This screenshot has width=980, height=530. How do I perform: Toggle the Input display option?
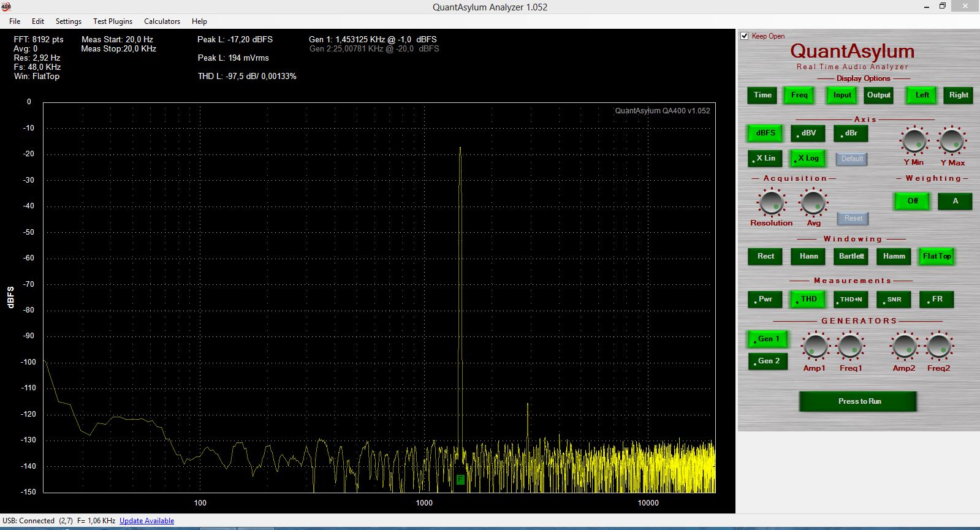842,95
